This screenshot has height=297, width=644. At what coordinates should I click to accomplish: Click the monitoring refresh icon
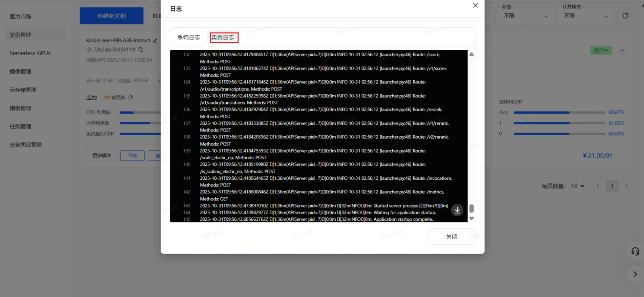pos(131,98)
